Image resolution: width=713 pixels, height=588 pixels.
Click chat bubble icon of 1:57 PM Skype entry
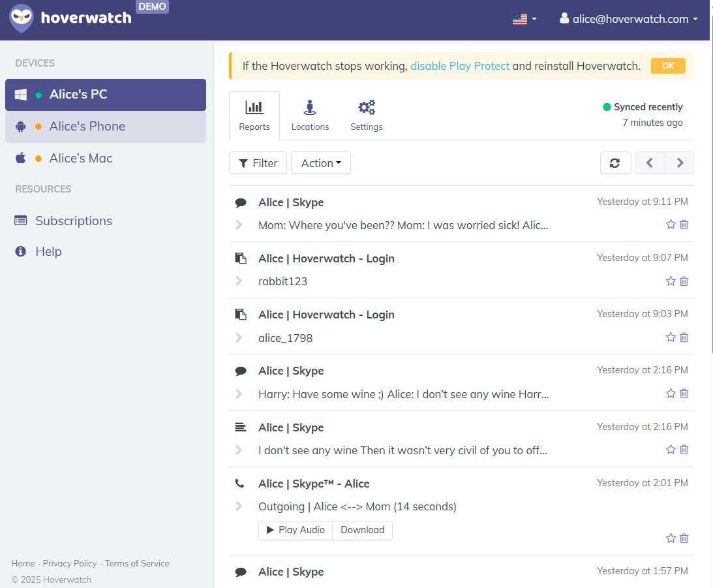pos(241,572)
